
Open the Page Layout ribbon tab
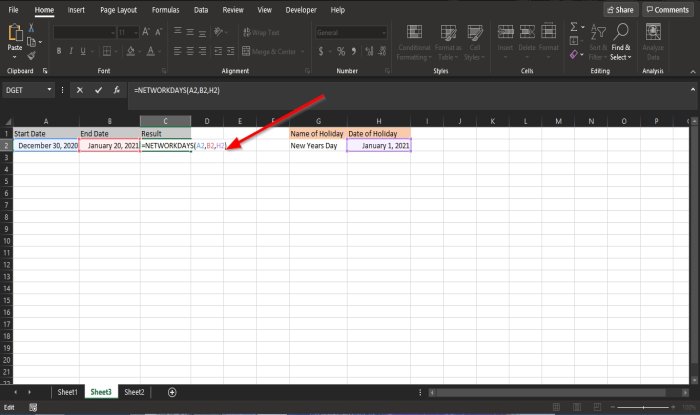119,9
